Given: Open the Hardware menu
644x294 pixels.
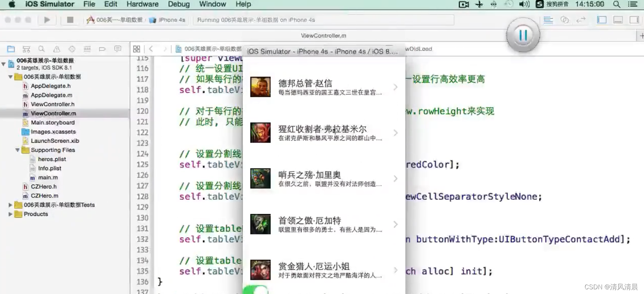Looking at the screenshot, I should tap(142, 4).
